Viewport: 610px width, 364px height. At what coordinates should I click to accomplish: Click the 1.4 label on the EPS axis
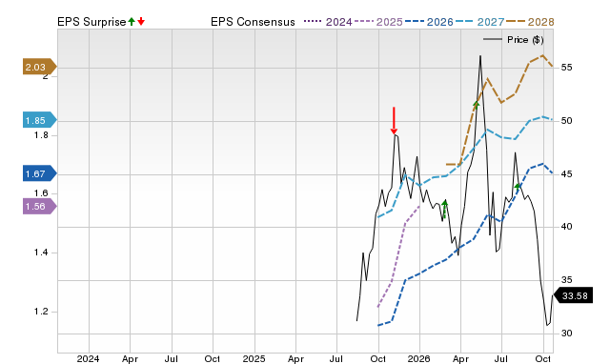click(x=41, y=253)
